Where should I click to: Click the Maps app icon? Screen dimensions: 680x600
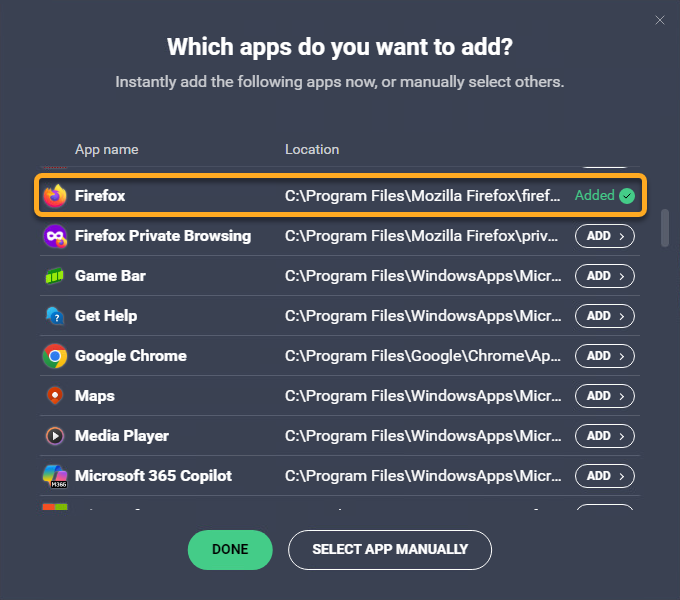point(55,396)
